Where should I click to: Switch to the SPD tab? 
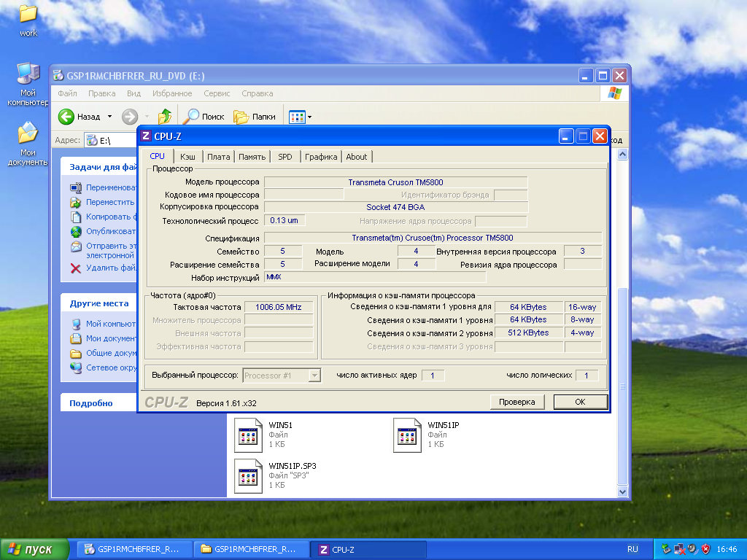(x=285, y=157)
